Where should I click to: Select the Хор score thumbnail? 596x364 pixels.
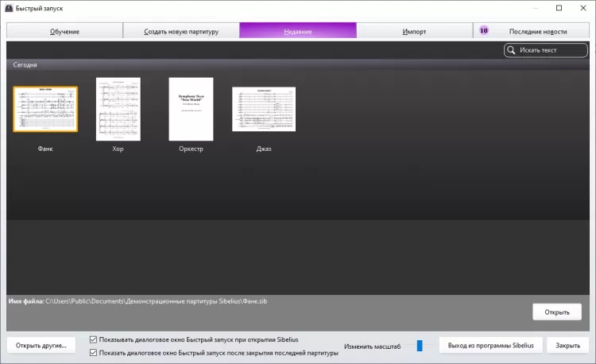(118, 109)
